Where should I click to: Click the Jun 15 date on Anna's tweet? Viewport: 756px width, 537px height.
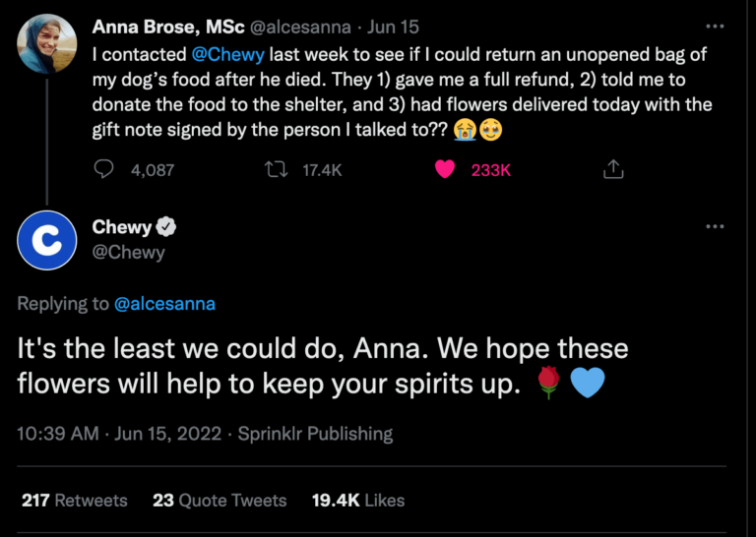(x=393, y=27)
